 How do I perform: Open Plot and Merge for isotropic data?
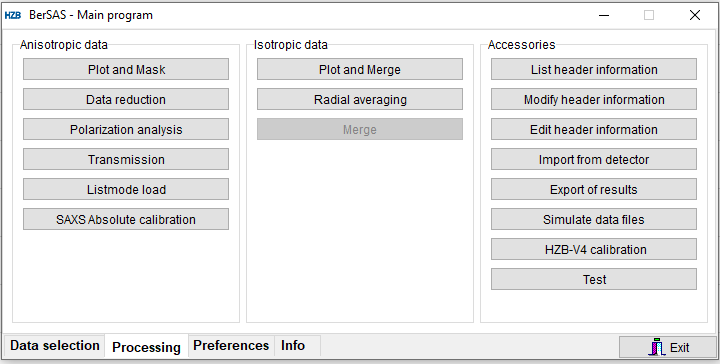coord(360,69)
